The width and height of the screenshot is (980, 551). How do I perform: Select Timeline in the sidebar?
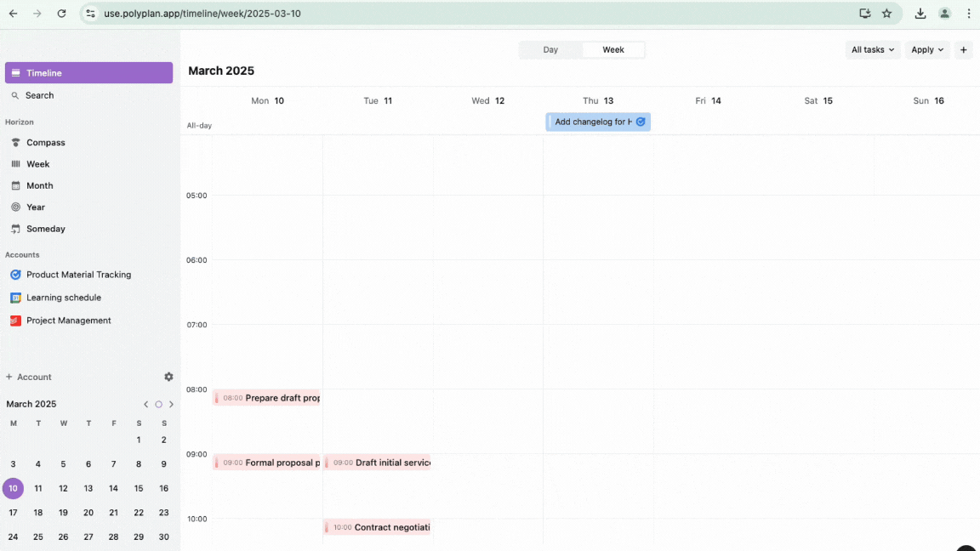coord(88,73)
